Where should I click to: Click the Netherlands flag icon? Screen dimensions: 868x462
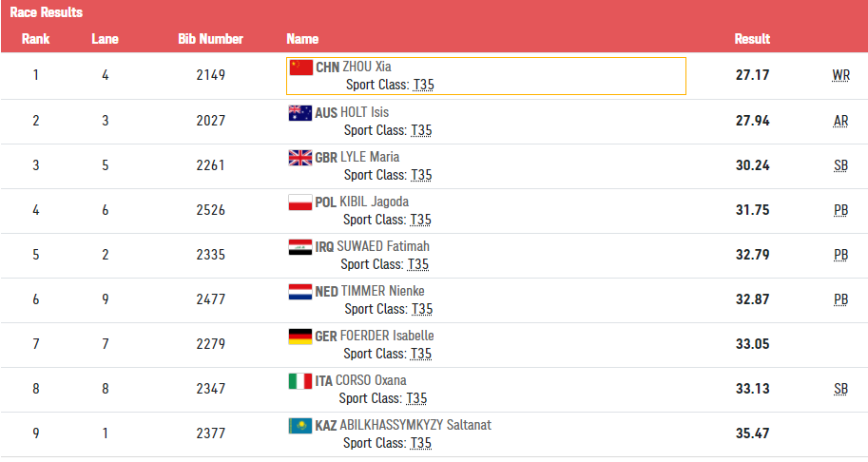coord(300,291)
